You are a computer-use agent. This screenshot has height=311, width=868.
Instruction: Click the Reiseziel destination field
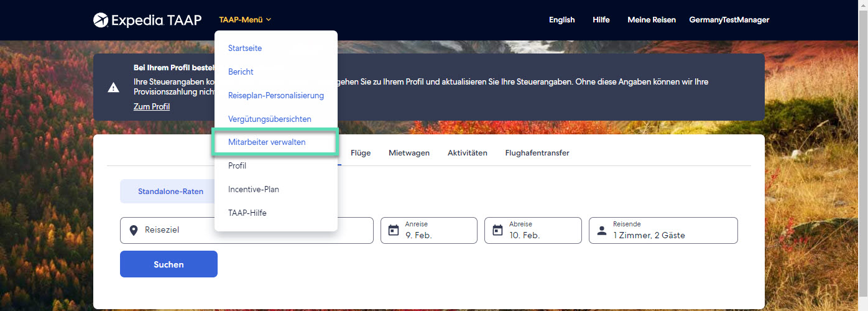point(247,230)
